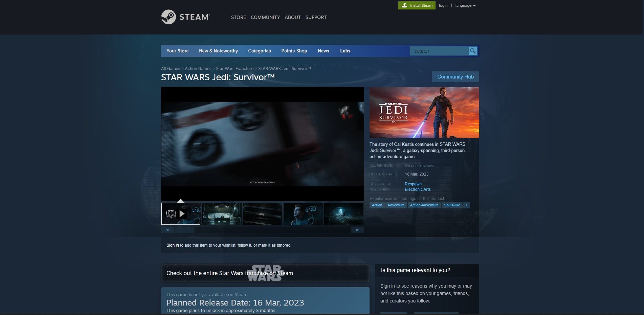This screenshot has width=644, height=315.
Task: Open the COMMUNITY menu
Action: 265,17
